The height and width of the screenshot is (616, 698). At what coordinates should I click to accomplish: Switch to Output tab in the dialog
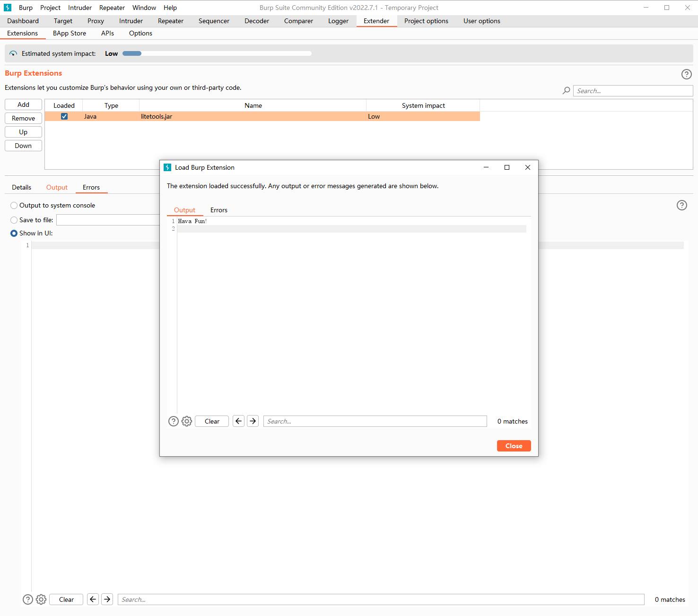184,210
